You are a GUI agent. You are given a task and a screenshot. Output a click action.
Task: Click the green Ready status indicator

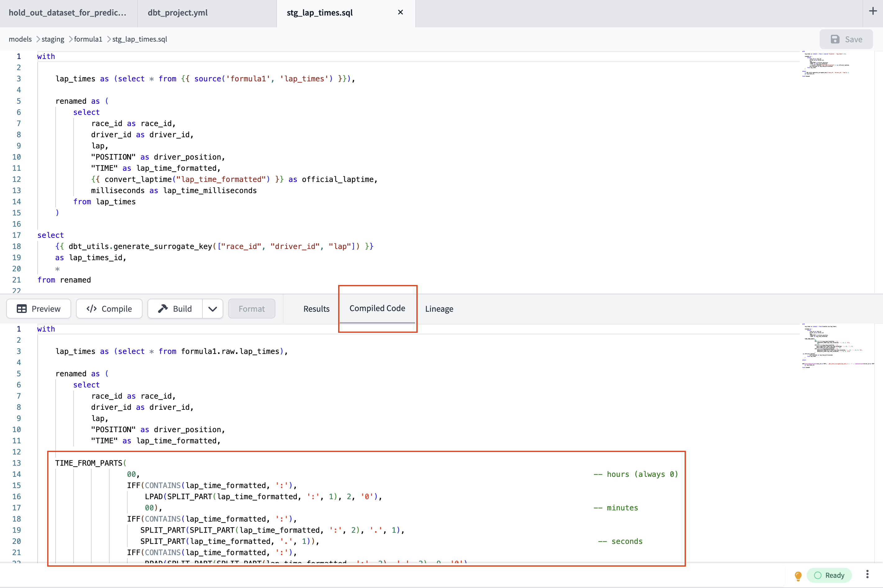(830, 575)
